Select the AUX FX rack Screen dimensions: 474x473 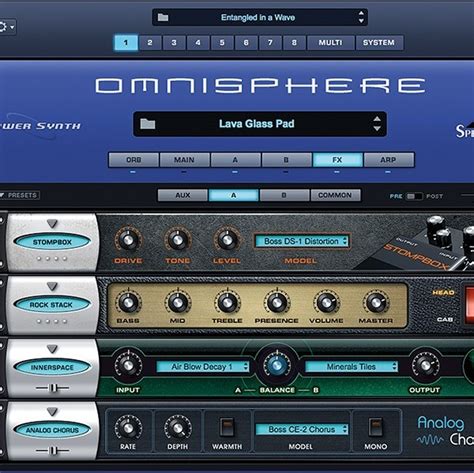pyautogui.click(x=183, y=195)
